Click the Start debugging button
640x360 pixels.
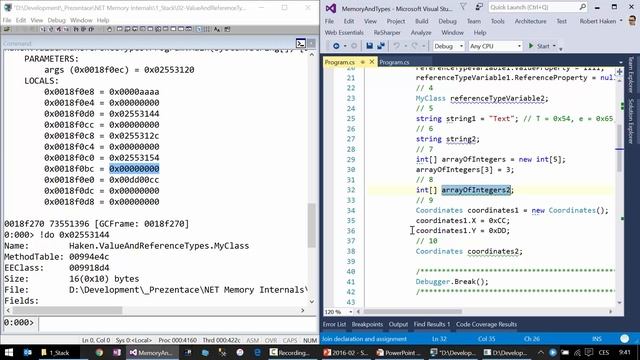click(x=539, y=46)
